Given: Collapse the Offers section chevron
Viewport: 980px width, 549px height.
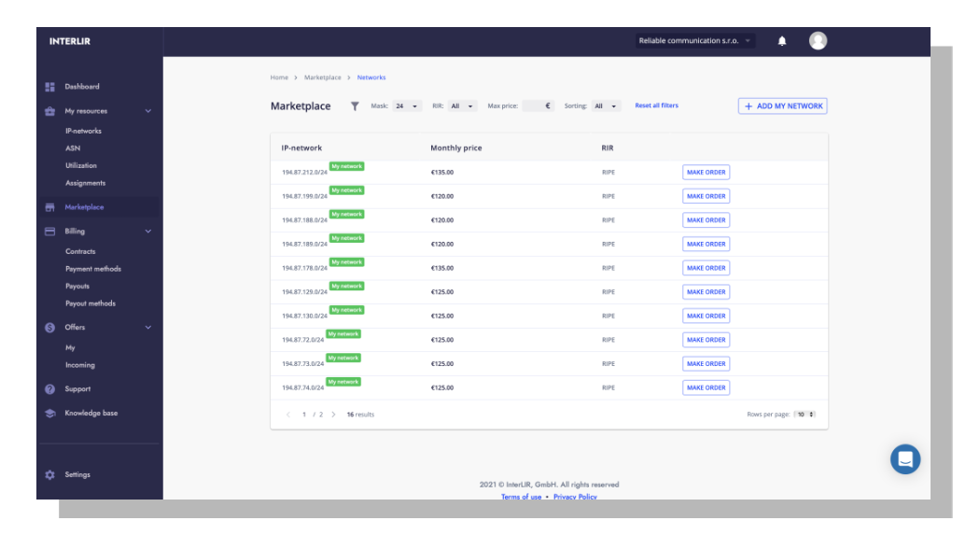Looking at the screenshot, I should click(148, 328).
